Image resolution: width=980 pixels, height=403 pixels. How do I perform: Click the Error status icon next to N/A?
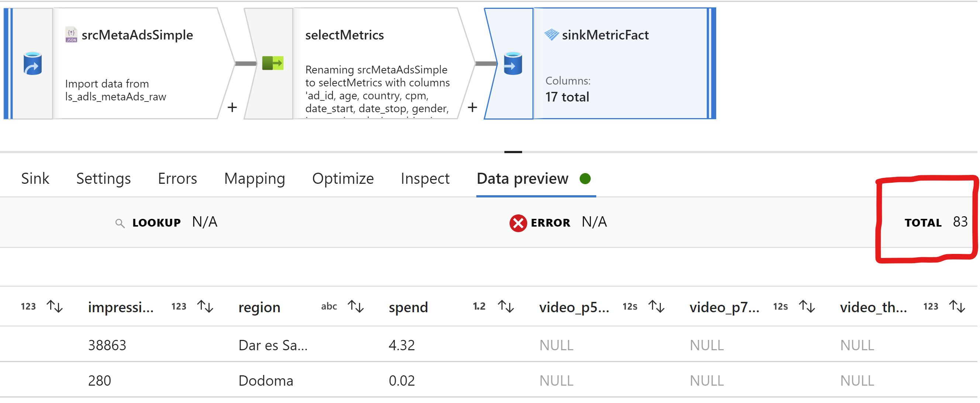[517, 223]
